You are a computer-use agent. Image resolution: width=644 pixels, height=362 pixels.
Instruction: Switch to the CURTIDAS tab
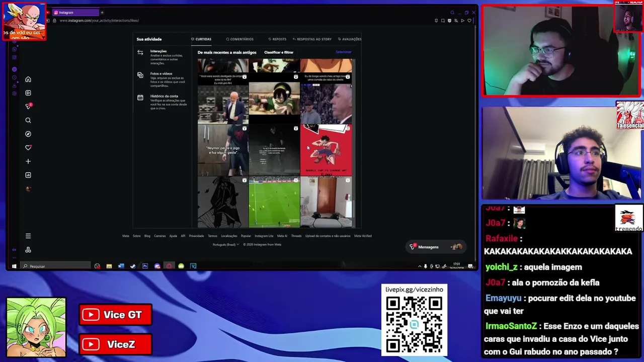coord(201,39)
